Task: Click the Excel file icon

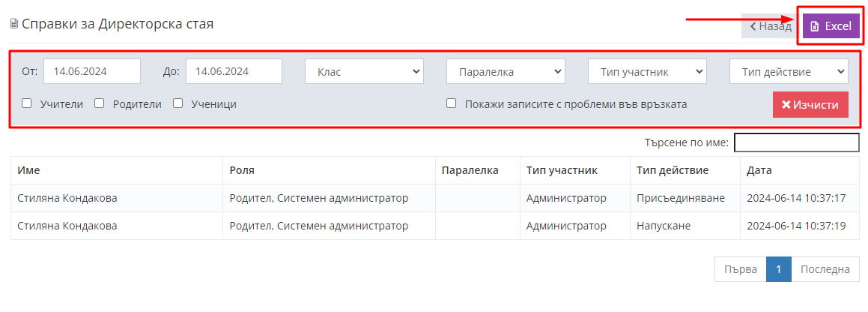Action: (814, 26)
